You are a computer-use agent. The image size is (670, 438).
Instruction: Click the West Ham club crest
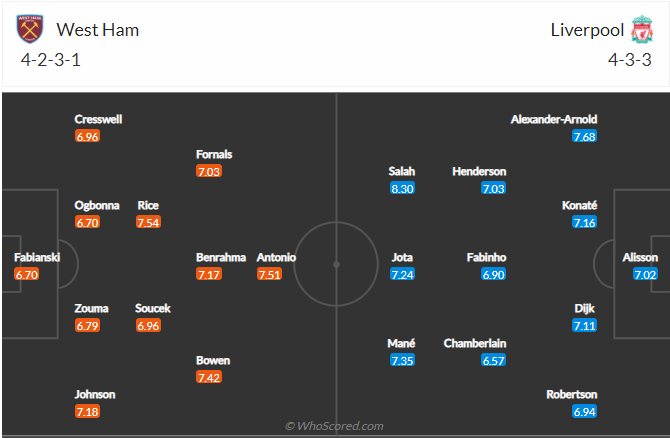[x=27, y=29]
